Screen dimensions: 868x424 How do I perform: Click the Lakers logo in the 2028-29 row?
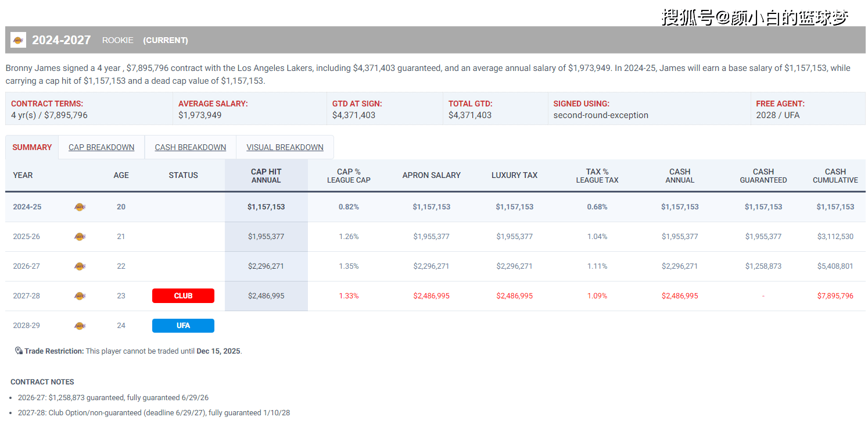click(x=80, y=326)
